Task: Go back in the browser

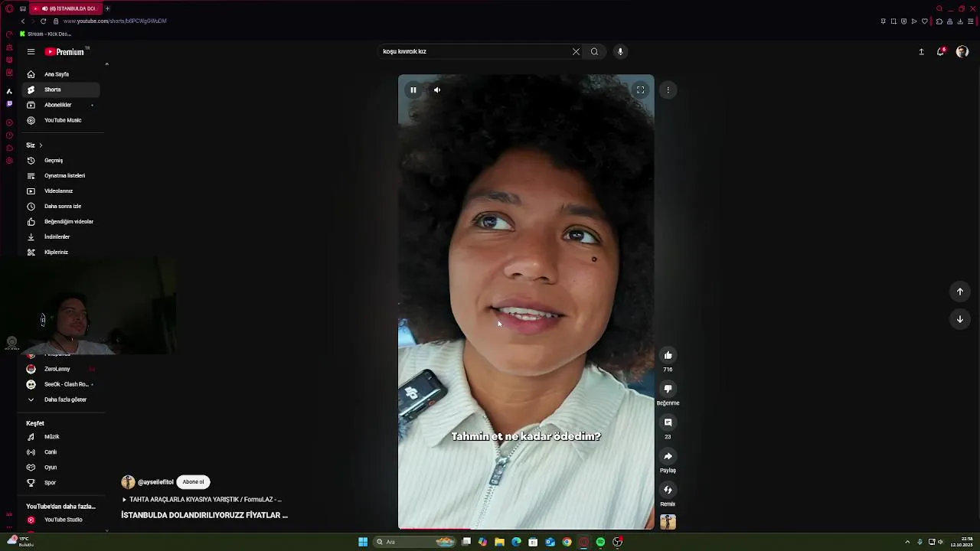Action: [23, 21]
